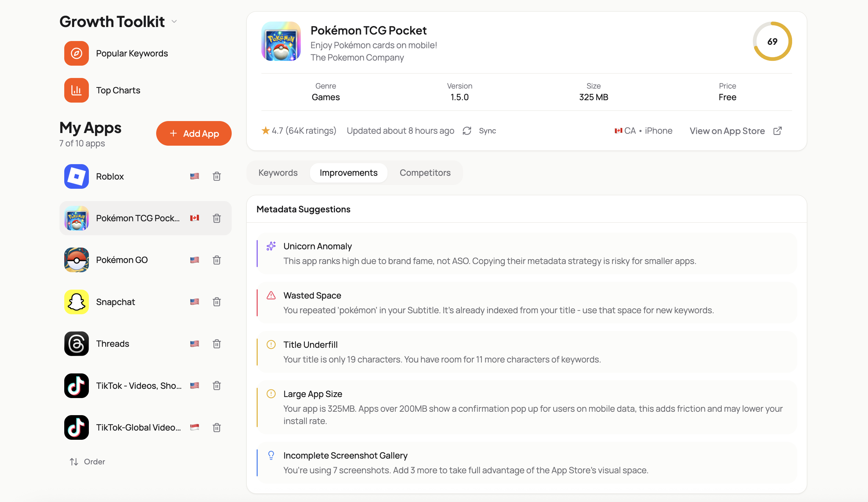
Task: Click trash icon next to Pokémon GO
Action: (x=216, y=260)
